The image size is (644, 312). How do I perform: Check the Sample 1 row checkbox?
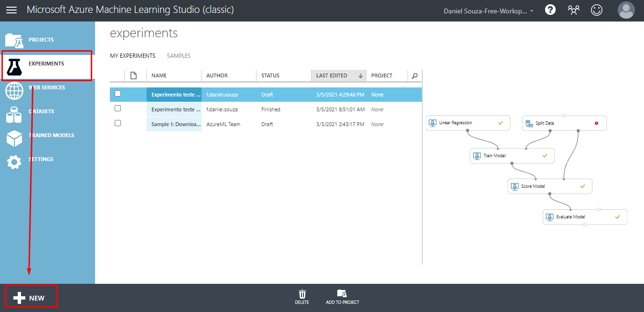coord(118,123)
